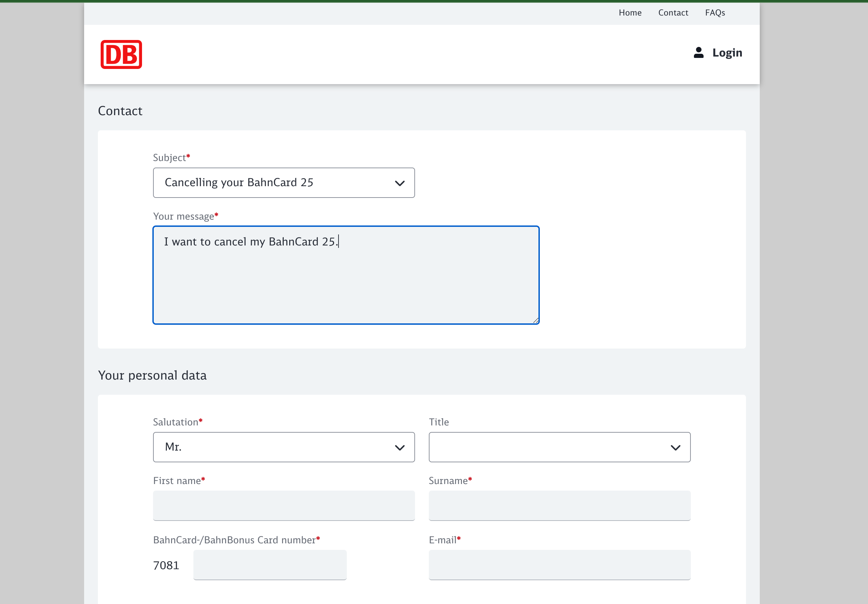
Task: Click the E-mail input field
Action: tap(559, 565)
